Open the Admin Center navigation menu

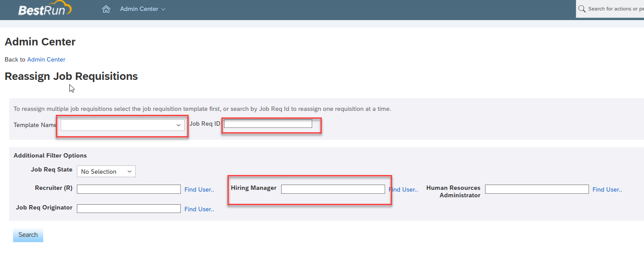[x=143, y=9]
